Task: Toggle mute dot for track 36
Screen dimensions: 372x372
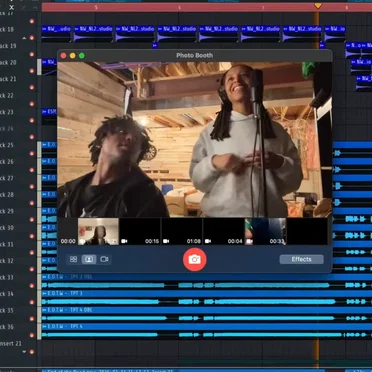Action: coord(32,335)
